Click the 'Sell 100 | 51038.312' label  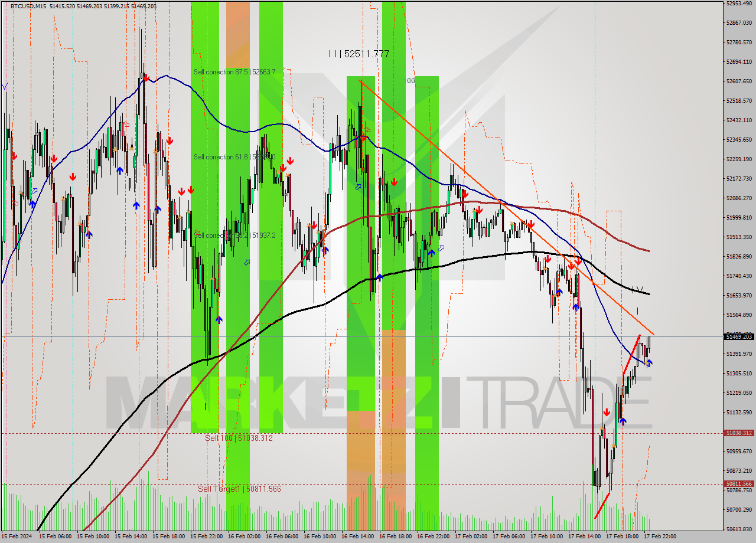(239, 438)
